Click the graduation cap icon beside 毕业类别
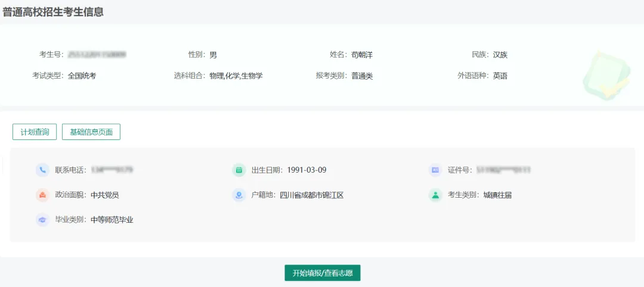The image size is (644, 287). click(42, 220)
